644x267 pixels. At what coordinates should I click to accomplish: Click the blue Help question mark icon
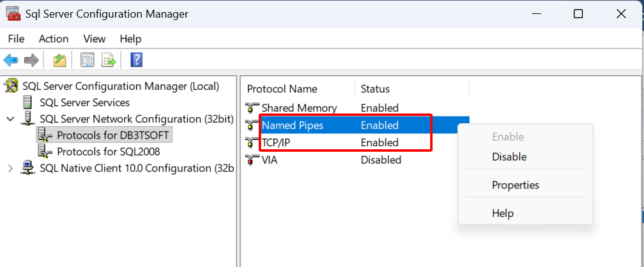(136, 60)
